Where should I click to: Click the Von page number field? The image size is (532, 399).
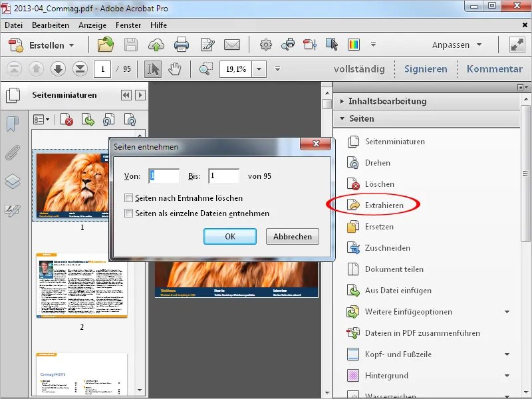point(164,176)
